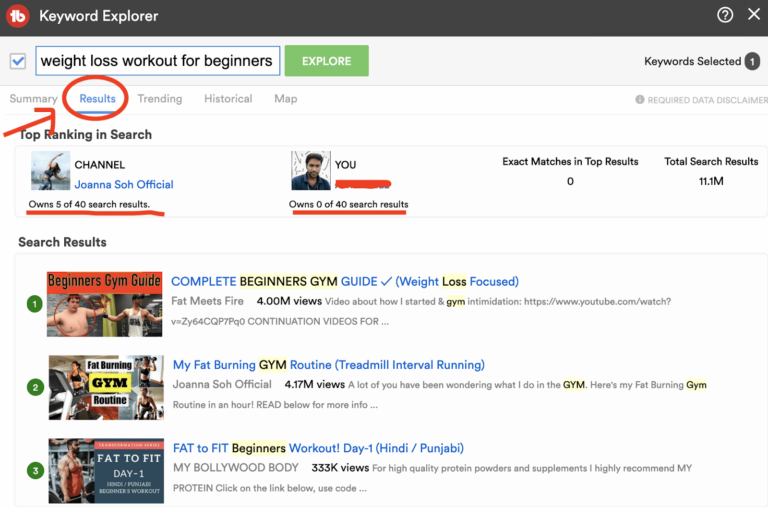Switch to the Historical tab

tap(228, 98)
